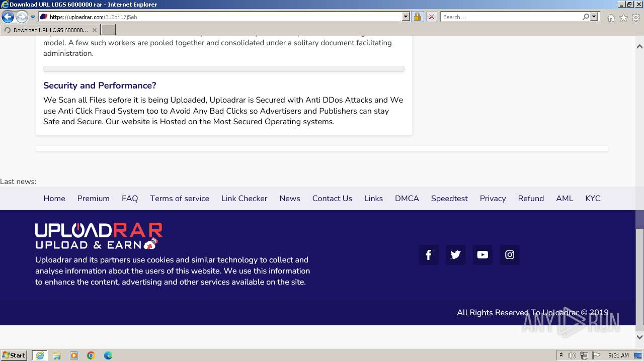Open the Privacy footer link
The image size is (644, 362).
tap(493, 199)
